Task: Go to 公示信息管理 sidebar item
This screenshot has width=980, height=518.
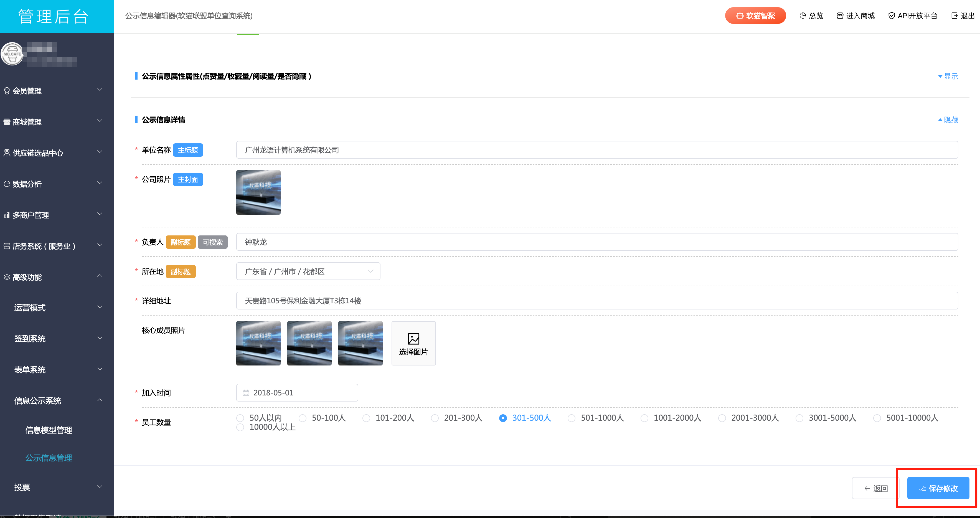Action: click(x=49, y=458)
